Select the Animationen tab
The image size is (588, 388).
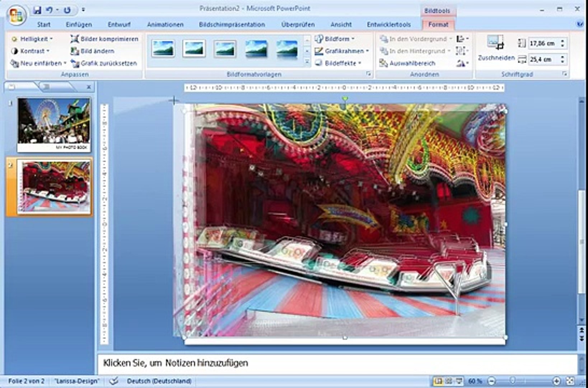point(165,24)
